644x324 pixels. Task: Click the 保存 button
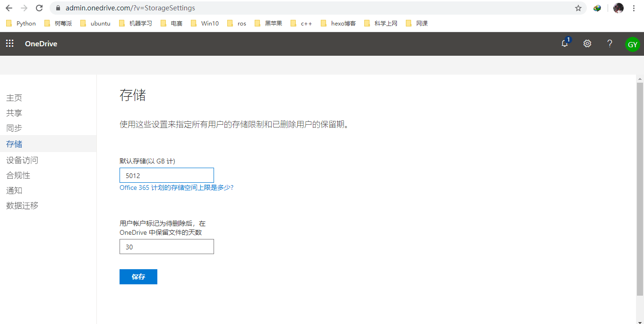pyautogui.click(x=138, y=277)
